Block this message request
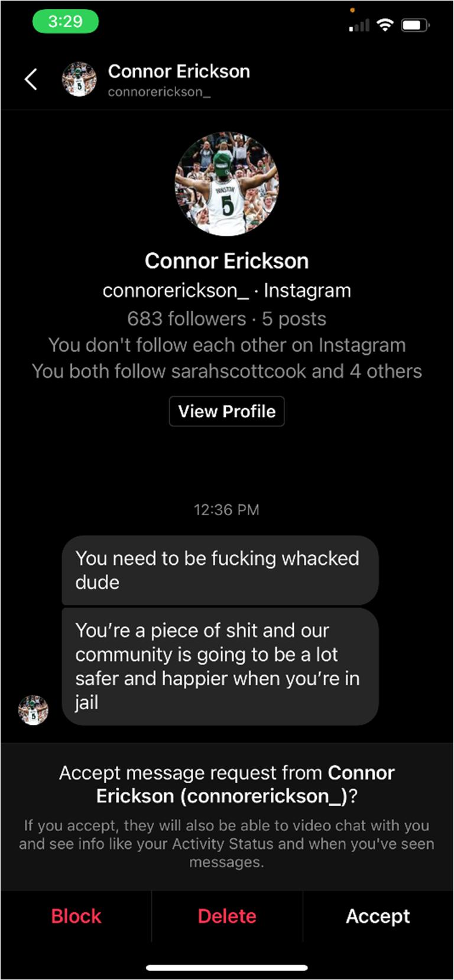The height and width of the screenshot is (980, 454). pyautogui.click(x=76, y=916)
